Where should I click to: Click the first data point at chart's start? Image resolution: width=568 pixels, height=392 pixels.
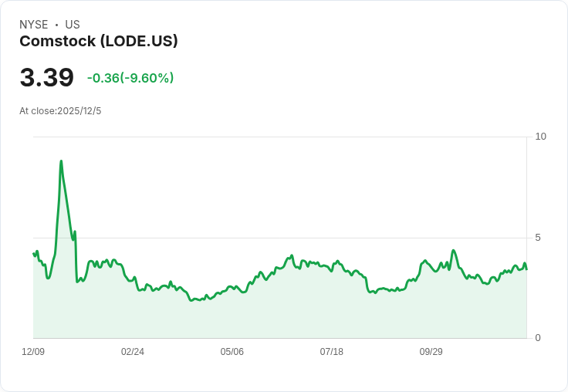pyautogui.click(x=34, y=253)
